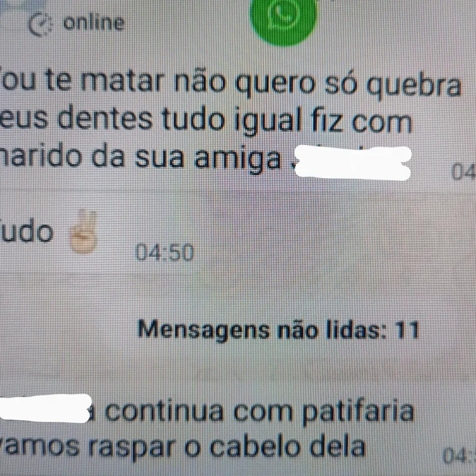Select message line "vamos raspar o cabelo dela"
The width and height of the screenshot is (476, 476).
(182, 446)
